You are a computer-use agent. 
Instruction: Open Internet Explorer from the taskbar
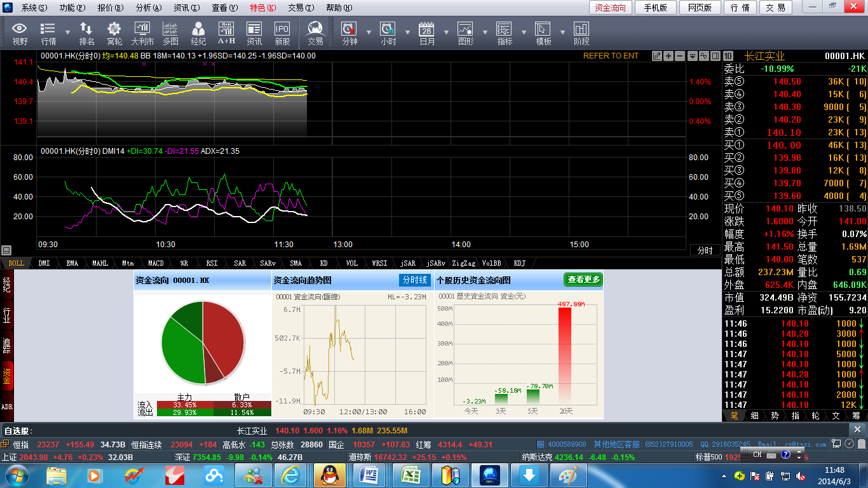(x=290, y=475)
